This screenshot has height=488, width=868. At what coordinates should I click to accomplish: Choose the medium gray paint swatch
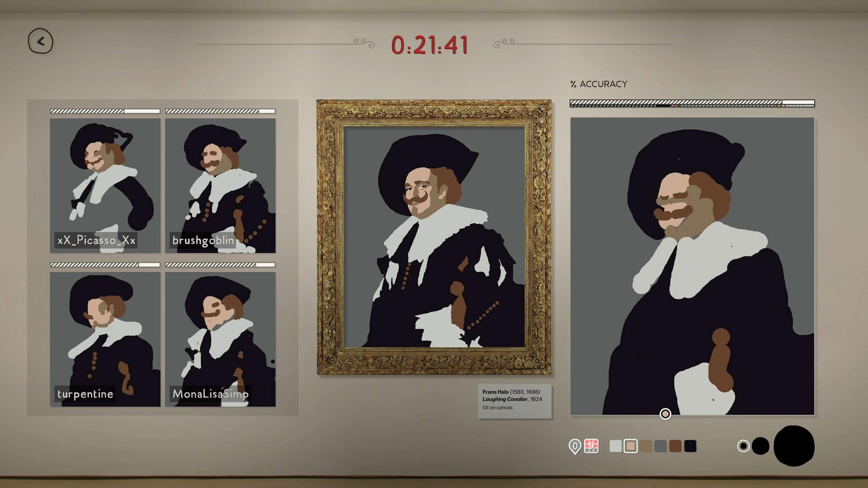click(x=660, y=446)
